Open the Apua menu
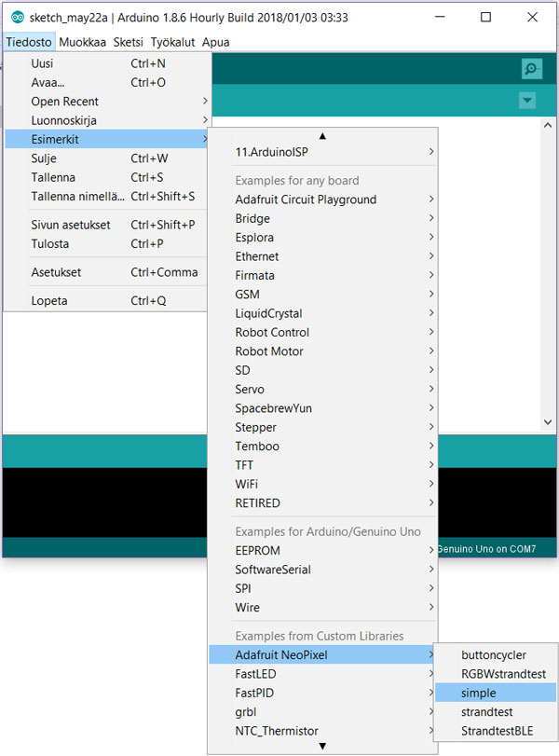Image resolution: width=559 pixels, height=756 pixels. point(215,43)
